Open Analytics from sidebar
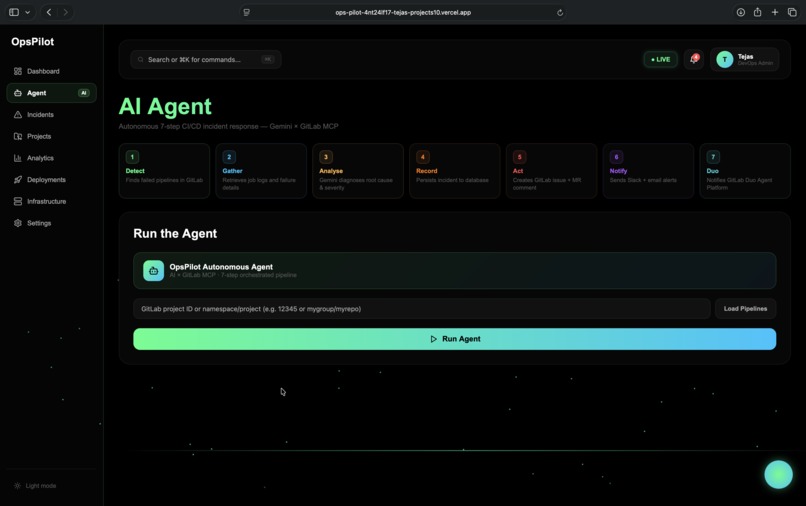The image size is (806, 506). pyautogui.click(x=51, y=158)
